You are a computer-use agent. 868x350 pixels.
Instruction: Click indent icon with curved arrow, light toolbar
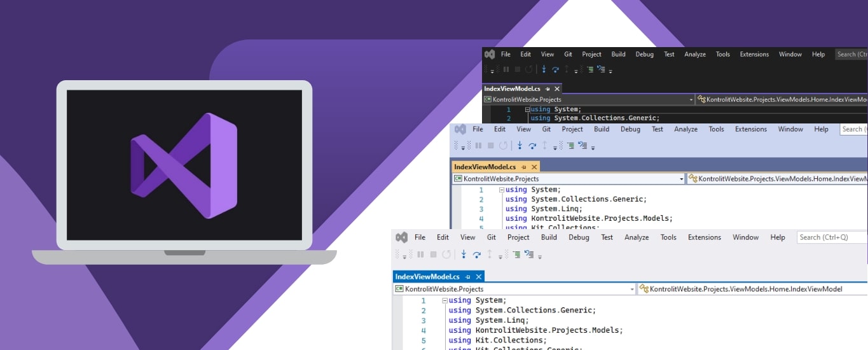[x=530, y=254]
